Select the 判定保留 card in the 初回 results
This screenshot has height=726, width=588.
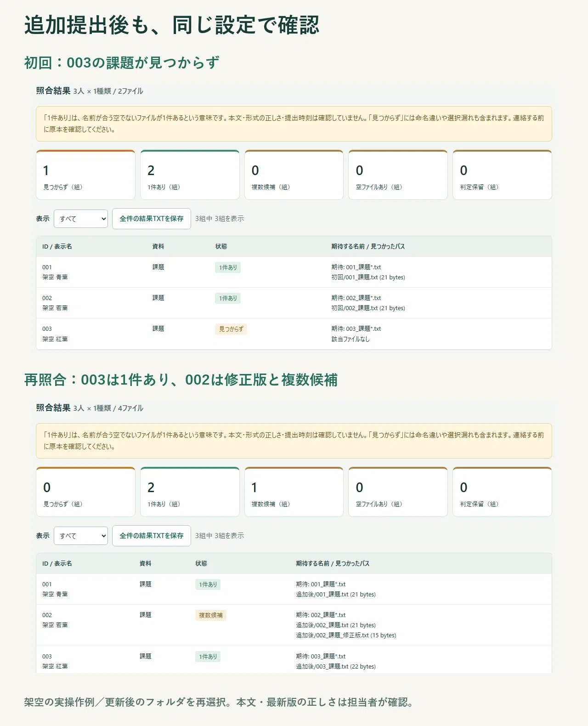coord(502,175)
